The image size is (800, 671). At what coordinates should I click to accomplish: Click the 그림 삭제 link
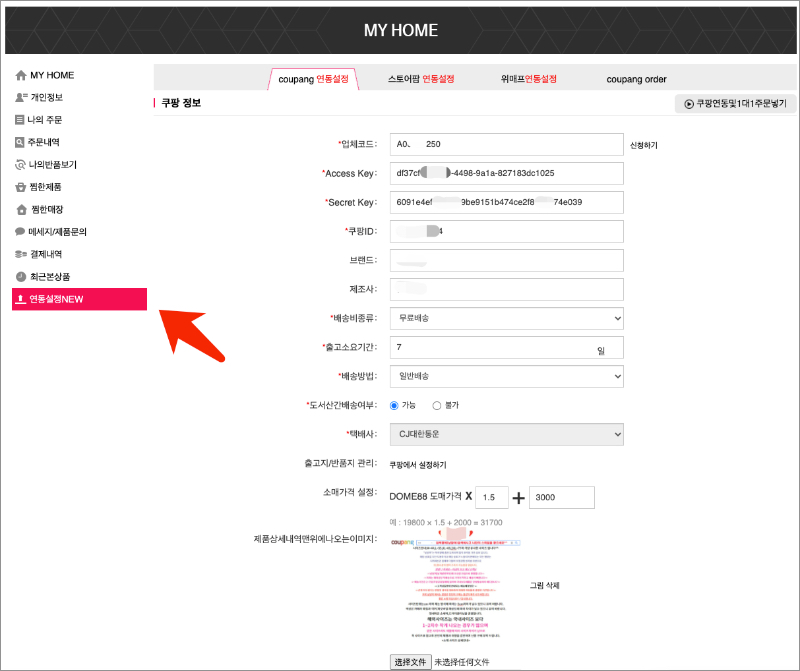(544, 585)
